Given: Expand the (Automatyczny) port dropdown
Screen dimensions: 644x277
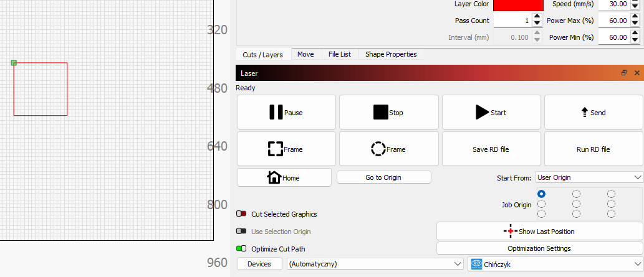Looking at the screenshot, I should [x=375, y=264].
